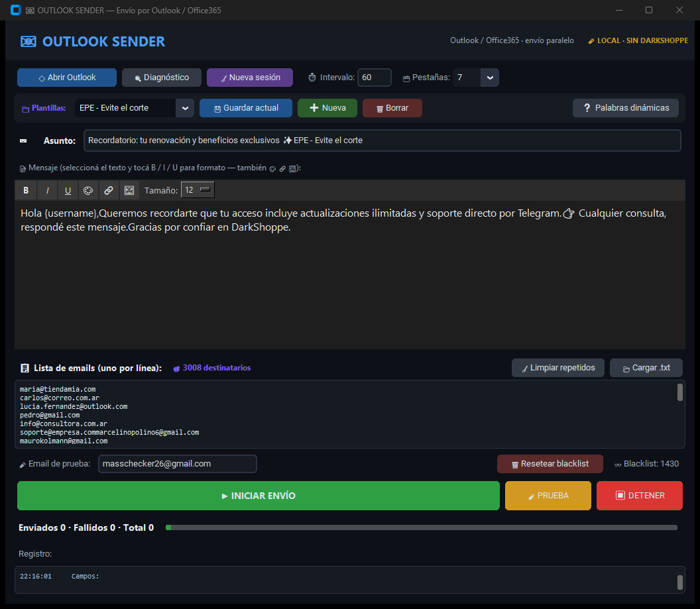The image size is (700, 609).
Task: Click the pencil icon beside LOCAL · SIN DARKSHOPPE
Action: (591, 41)
